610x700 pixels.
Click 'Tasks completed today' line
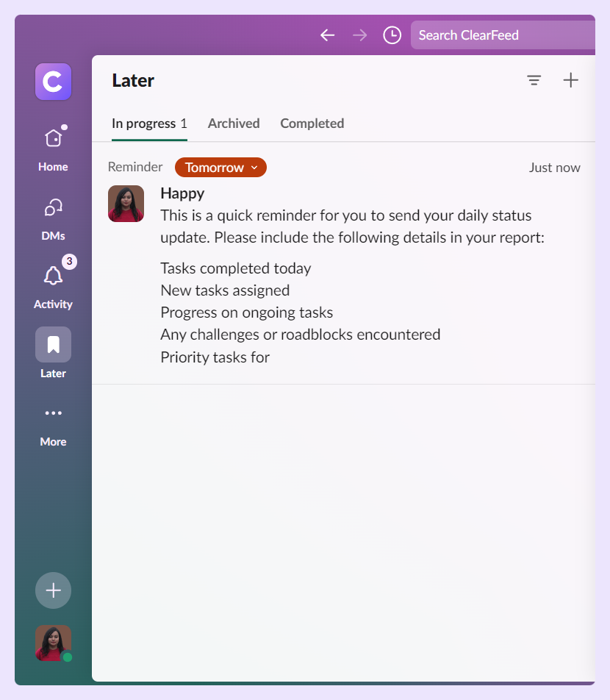pos(236,268)
